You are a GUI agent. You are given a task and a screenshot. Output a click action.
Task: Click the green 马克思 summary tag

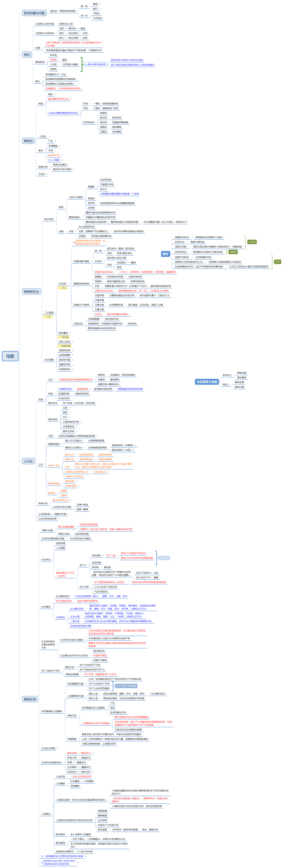click(252, 242)
